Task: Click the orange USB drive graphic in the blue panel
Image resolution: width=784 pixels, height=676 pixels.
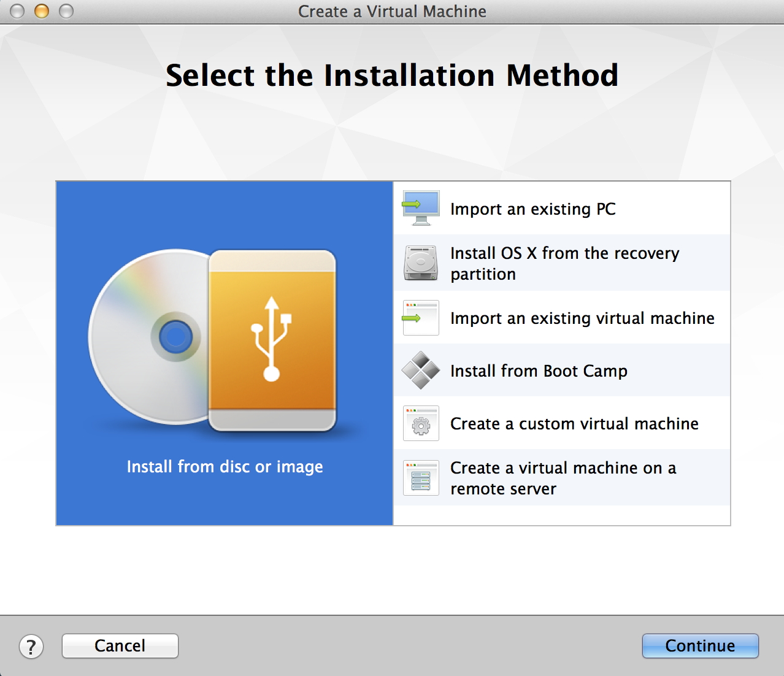Action: click(x=272, y=341)
